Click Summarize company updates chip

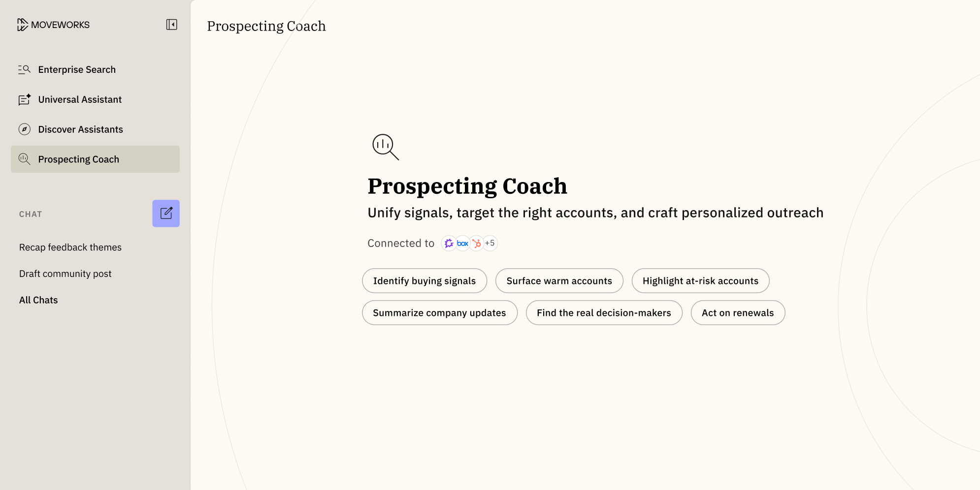coord(439,313)
